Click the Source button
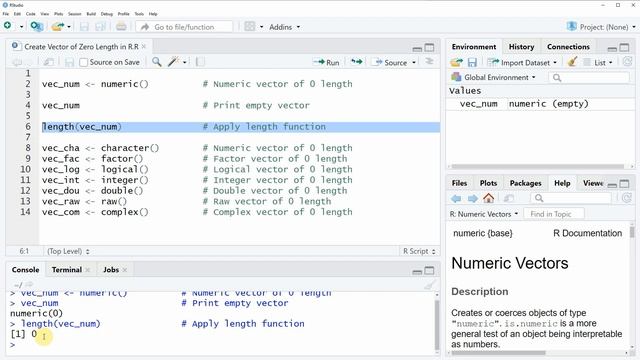Image resolution: width=640 pixels, height=360 pixels. (391, 62)
